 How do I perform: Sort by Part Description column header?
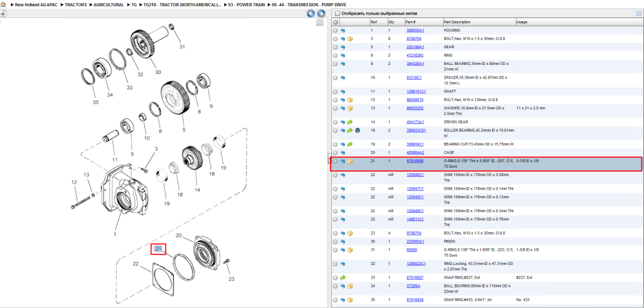[x=457, y=22]
